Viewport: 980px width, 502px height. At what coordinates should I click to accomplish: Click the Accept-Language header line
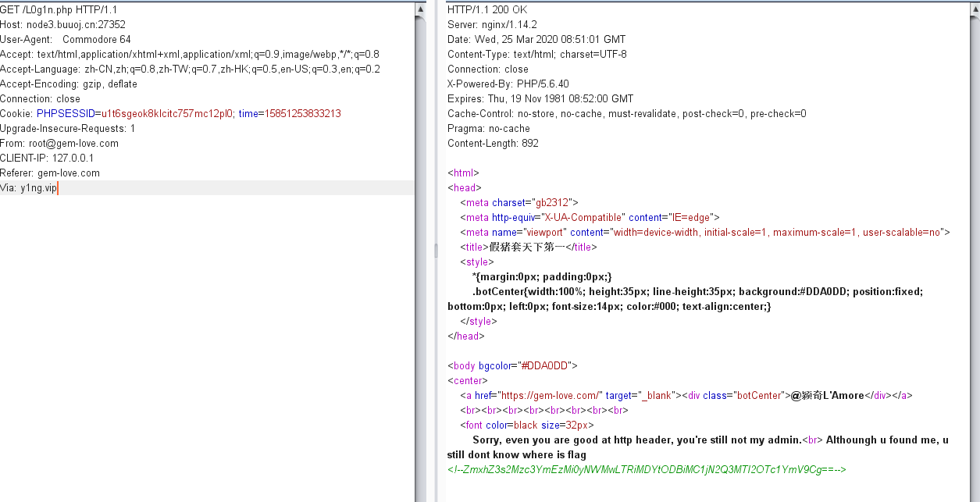click(x=191, y=69)
